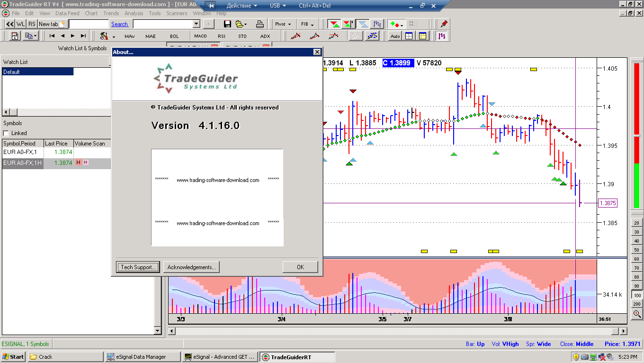Viewport: 644px width, 363px height.
Task: Click the yellow table grid icon
Action: (422, 36)
